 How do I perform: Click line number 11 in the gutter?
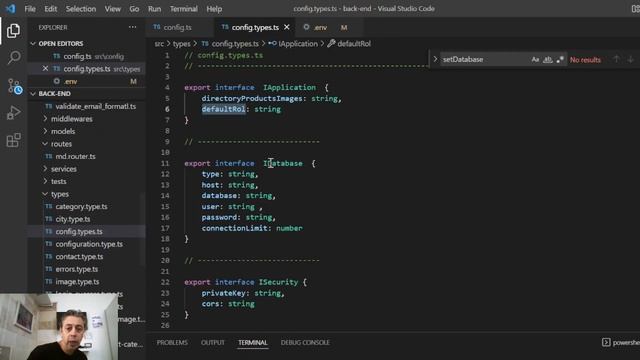pyautogui.click(x=165, y=163)
